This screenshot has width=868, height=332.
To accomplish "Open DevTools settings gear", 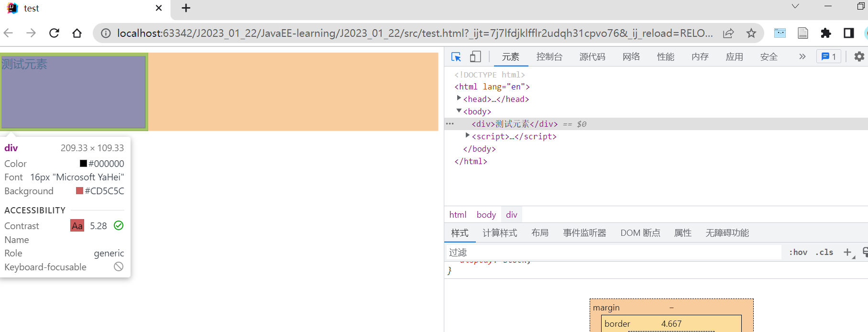I will tap(859, 57).
